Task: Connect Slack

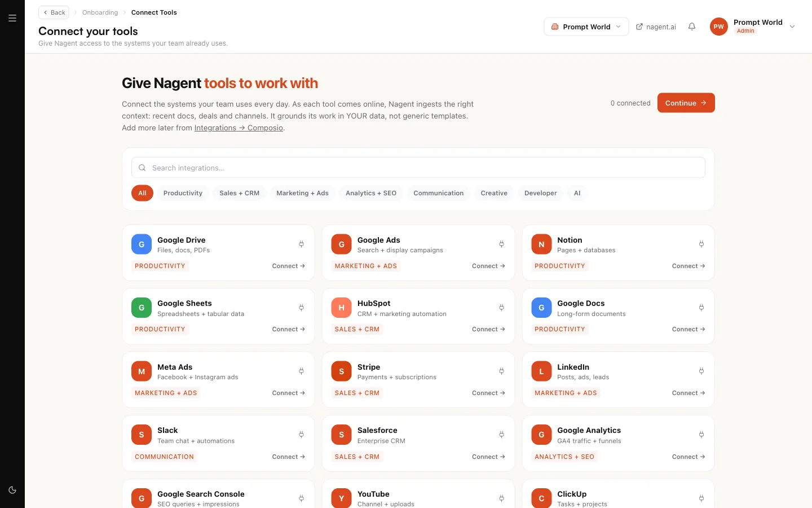Action: click(288, 457)
